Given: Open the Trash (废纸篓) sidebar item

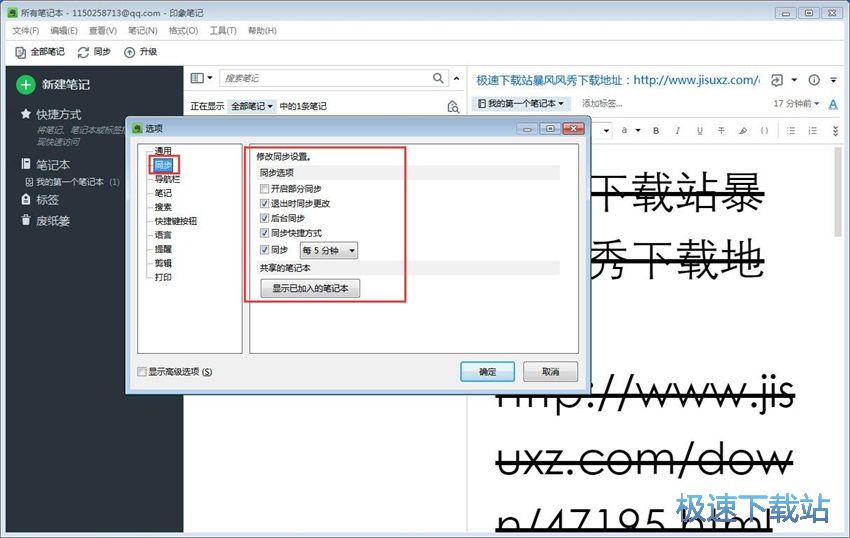Looking at the screenshot, I should coord(45,220).
